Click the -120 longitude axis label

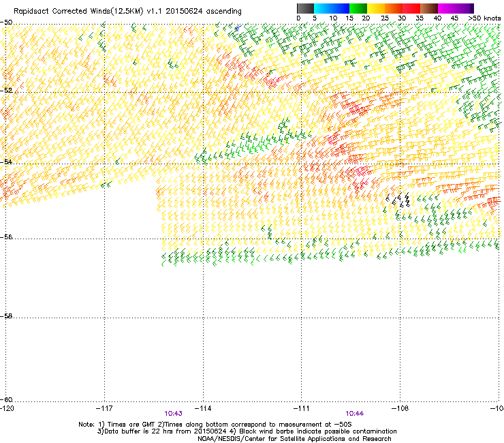[7, 408]
